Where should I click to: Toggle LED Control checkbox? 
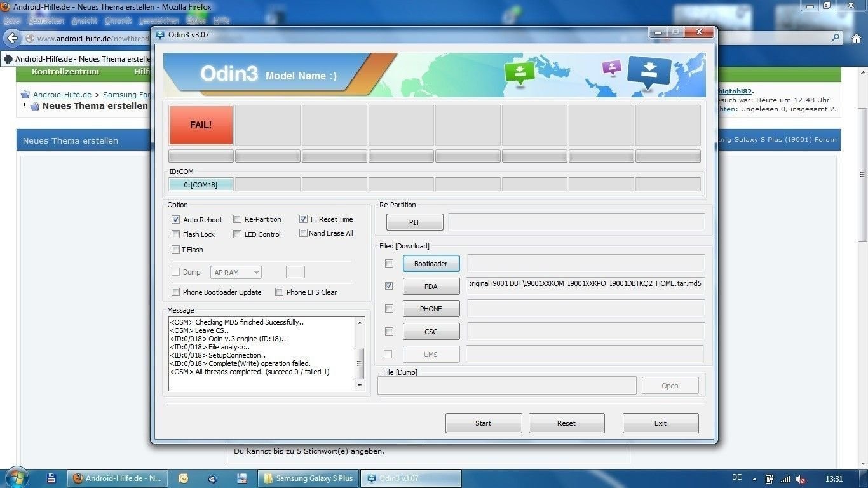237,234
